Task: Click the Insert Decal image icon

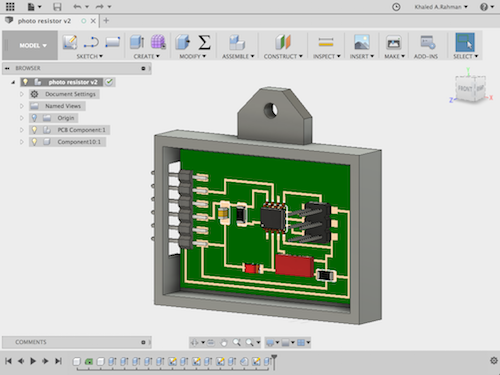Action: pyautogui.click(x=362, y=42)
